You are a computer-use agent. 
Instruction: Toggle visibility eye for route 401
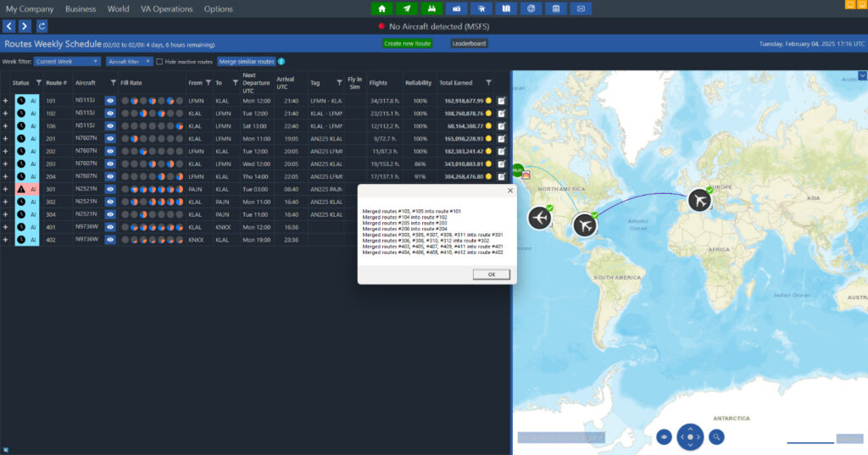(x=110, y=227)
